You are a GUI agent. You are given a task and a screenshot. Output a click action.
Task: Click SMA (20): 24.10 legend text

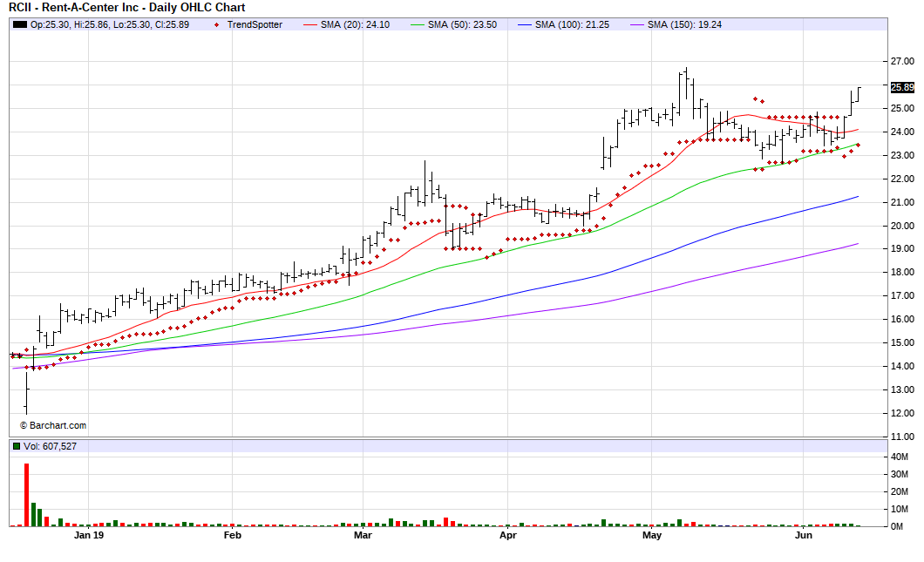point(355,24)
